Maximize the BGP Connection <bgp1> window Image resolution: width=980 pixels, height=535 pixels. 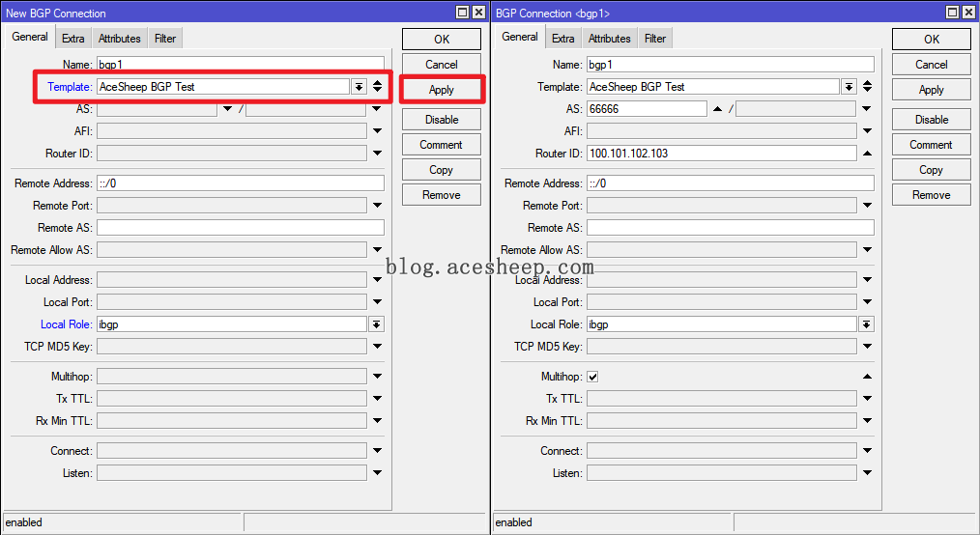pyautogui.click(x=953, y=13)
